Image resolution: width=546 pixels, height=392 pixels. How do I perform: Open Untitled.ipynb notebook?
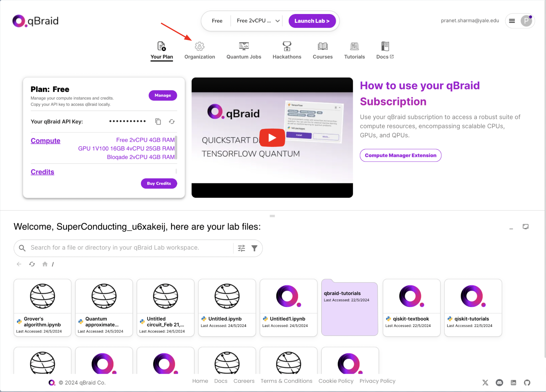[x=227, y=308]
